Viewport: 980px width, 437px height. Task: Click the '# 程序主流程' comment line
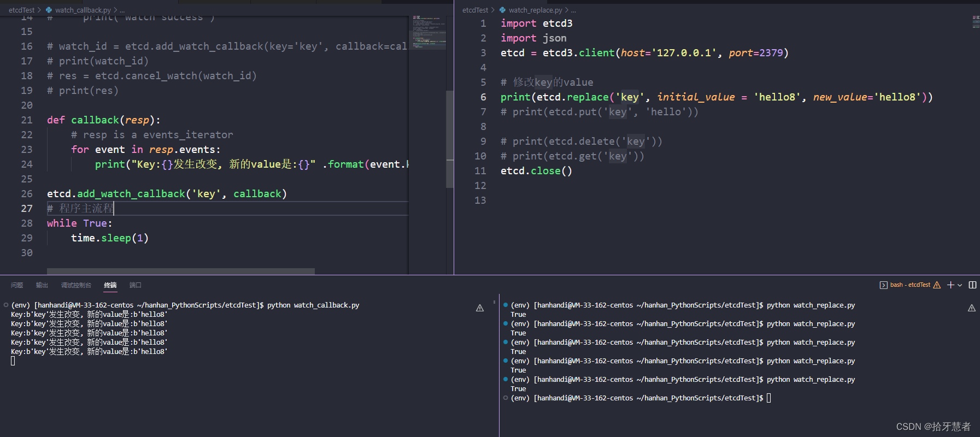(x=80, y=208)
